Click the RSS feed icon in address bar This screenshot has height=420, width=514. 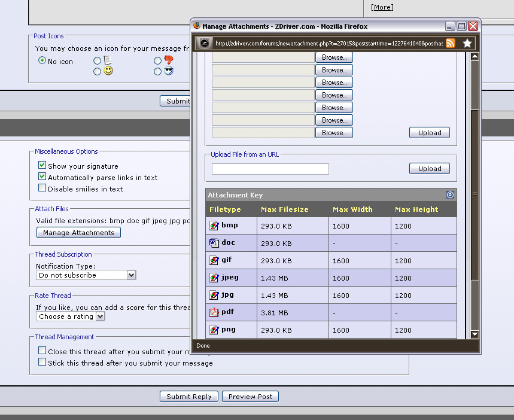coord(450,43)
